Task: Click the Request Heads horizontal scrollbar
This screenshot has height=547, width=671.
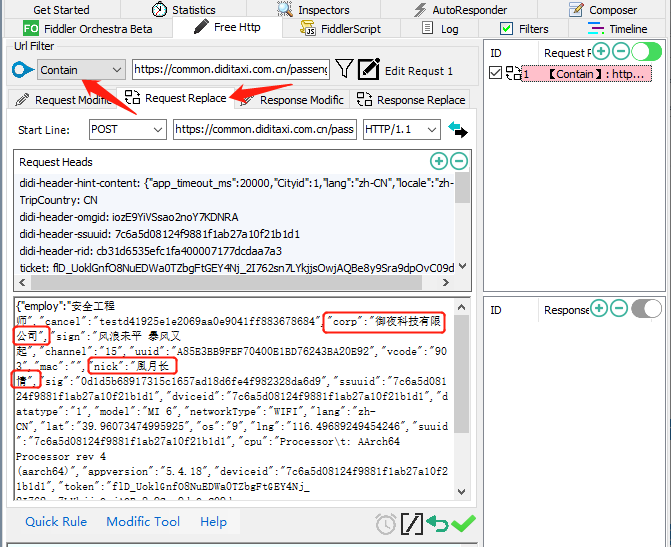Action: click(x=234, y=282)
